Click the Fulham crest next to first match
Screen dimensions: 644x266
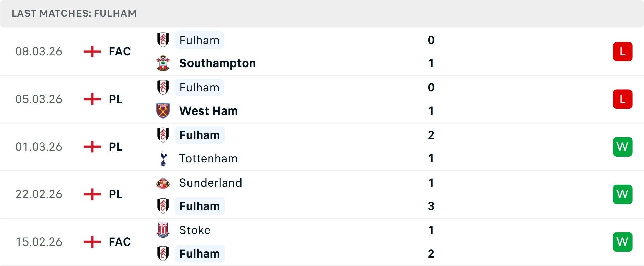[163, 40]
